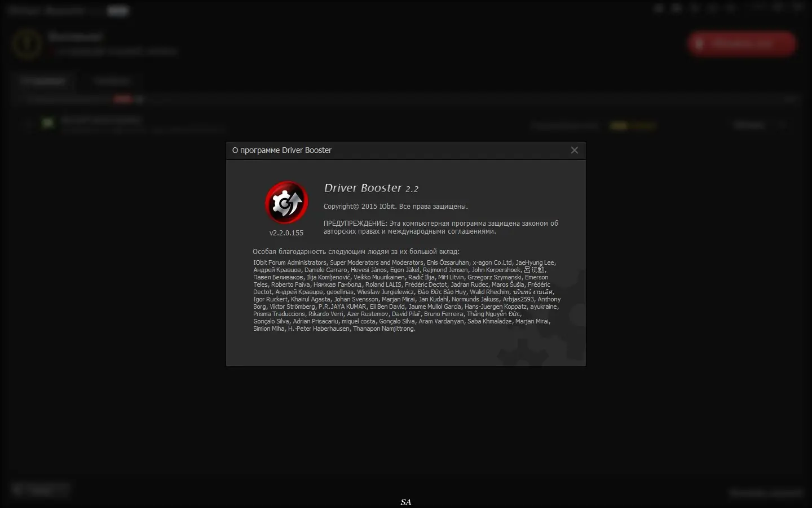The height and width of the screenshot is (508, 812).
Task: Click the Copyright 2015 IObit line
Action: [396, 207]
